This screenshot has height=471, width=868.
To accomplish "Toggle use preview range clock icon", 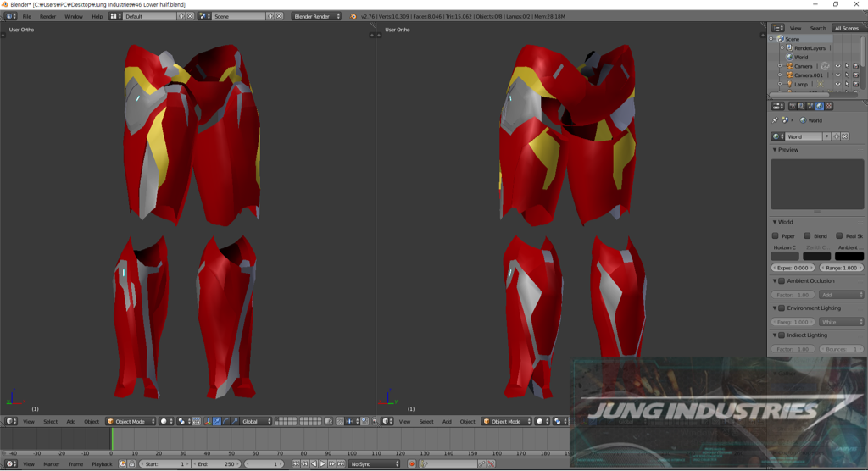I will click(123, 464).
